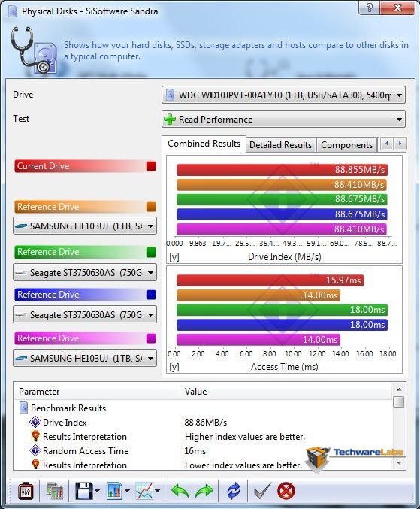The image size is (420, 509).
Task: Click the stethoscope disk icon in header
Action: 33,50
